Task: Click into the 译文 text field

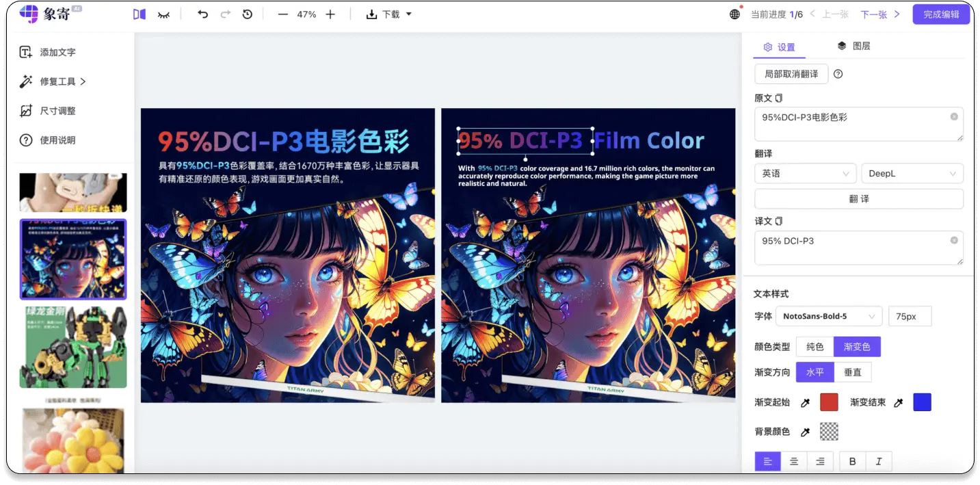Action: tap(859, 248)
